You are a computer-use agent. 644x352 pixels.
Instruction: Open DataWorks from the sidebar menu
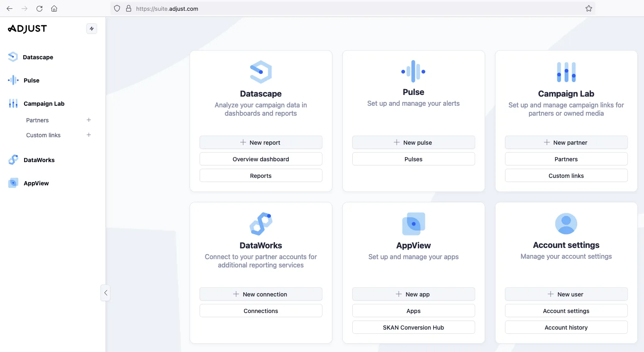pos(39,160)
